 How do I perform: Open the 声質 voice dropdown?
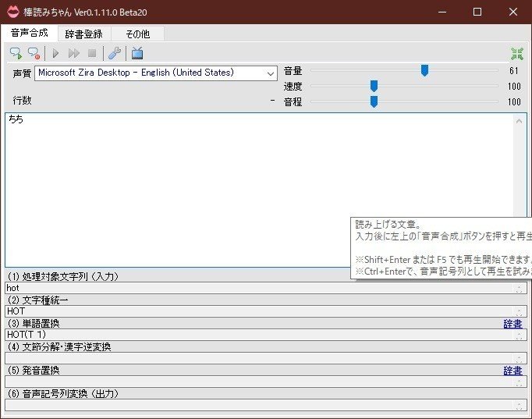[x=156, y=73]
